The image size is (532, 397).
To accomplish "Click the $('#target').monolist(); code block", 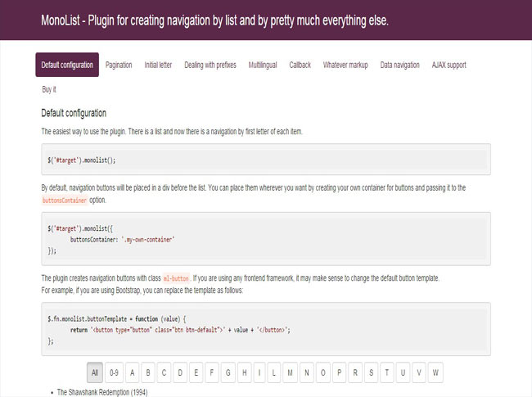I will click(266, 160).
